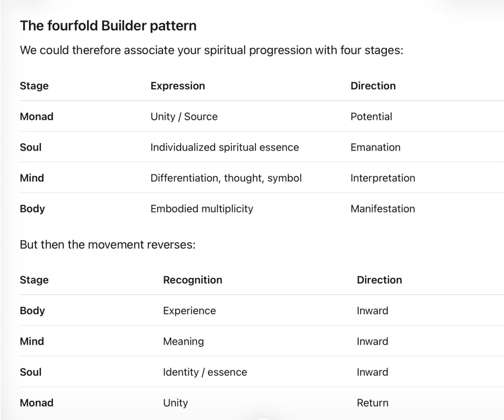Select the 'Monad' row label in first table

point(36,116)
